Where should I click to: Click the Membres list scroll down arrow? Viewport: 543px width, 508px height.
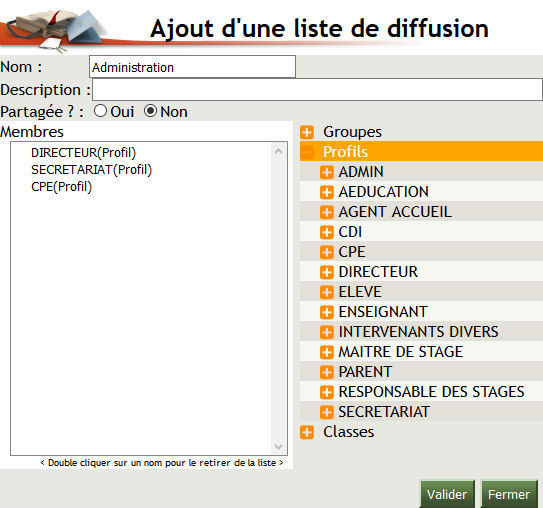(278, 446)
